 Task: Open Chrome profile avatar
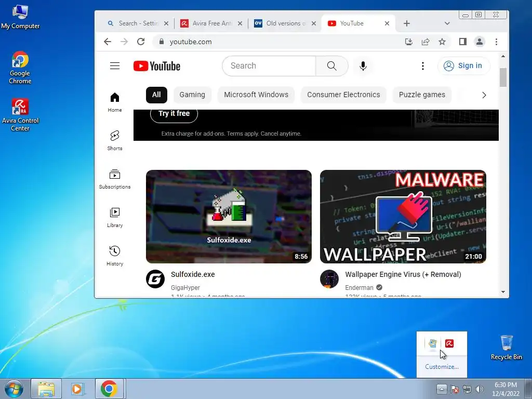480,42
